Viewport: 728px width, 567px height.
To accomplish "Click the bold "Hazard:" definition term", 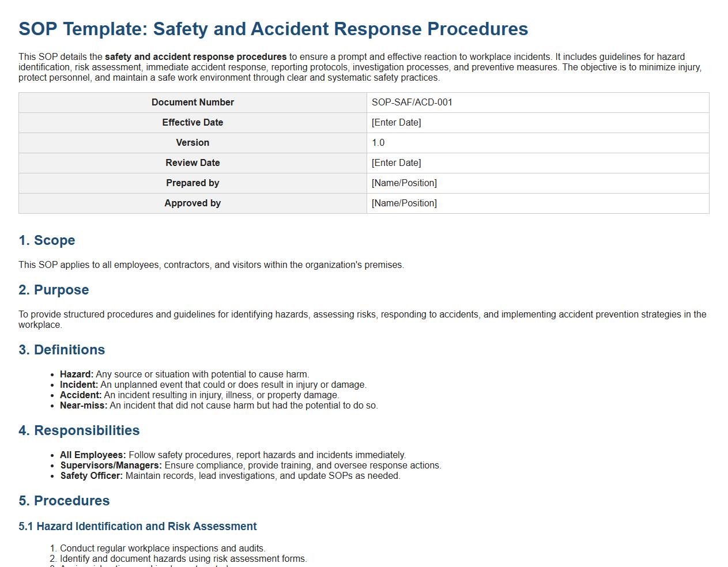I will (76, 375).
